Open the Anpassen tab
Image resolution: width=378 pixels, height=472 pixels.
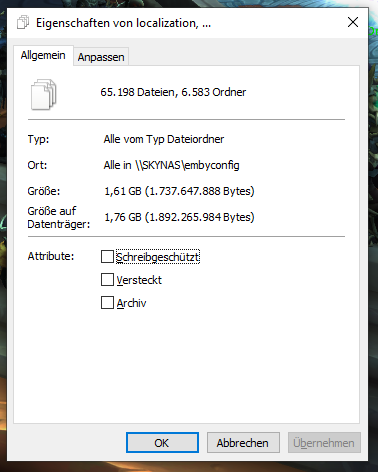point(101,57)
